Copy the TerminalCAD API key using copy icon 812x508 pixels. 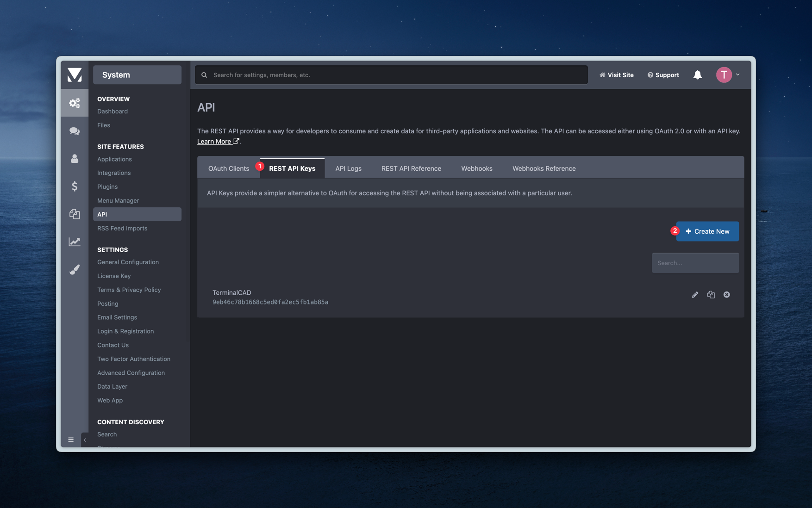tap(711, 294)
